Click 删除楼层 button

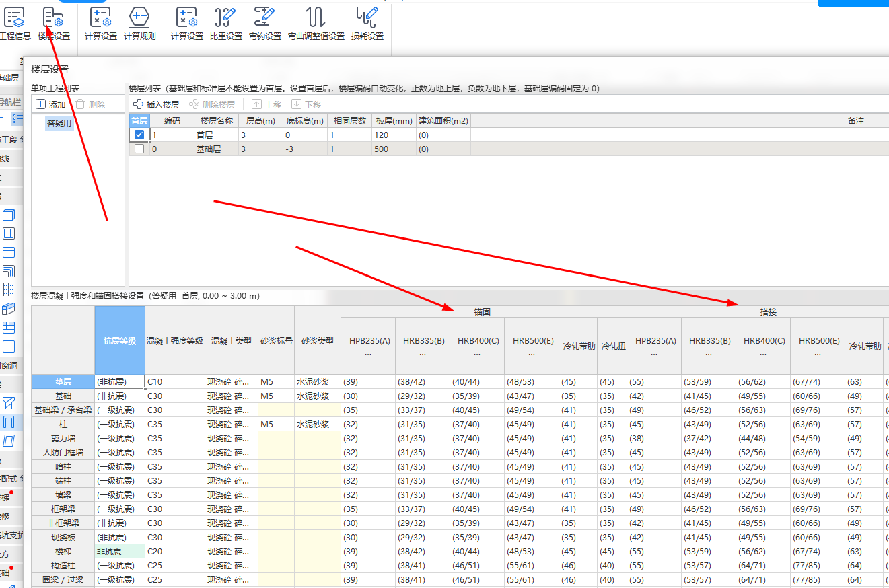(x=212, y=104)
